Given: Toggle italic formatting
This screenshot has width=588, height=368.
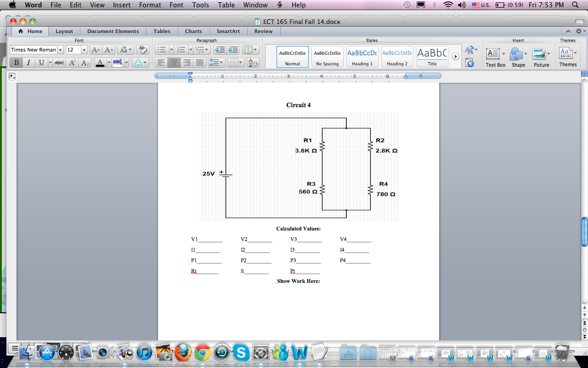Looking at the screenshot, I should tap(28, 63).
